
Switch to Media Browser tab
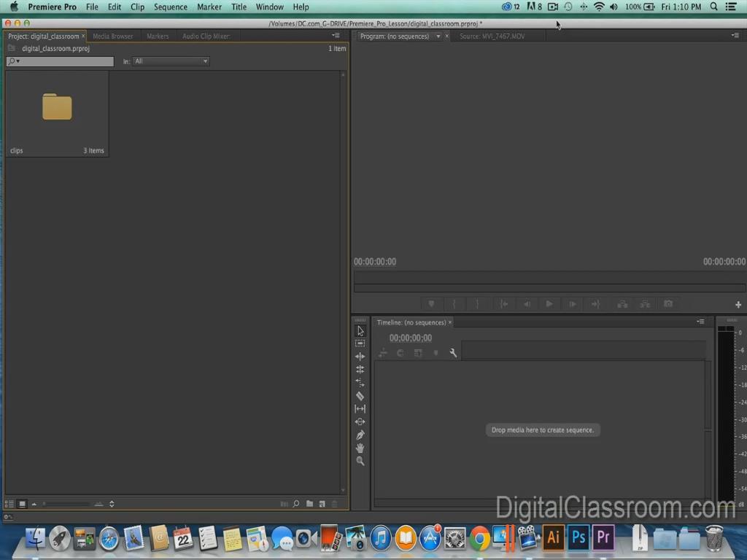pyautogui.click(x=113, y=36)
